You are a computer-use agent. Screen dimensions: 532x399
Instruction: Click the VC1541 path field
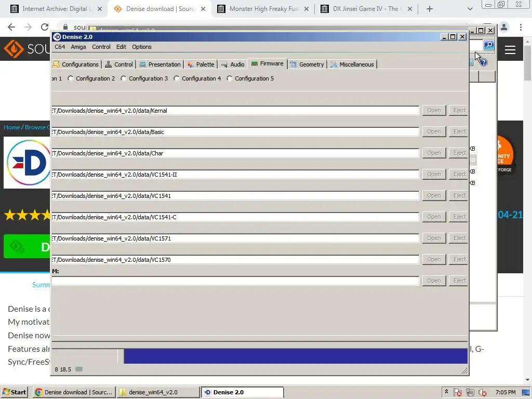pyautogui.click(x=235, y=196)
